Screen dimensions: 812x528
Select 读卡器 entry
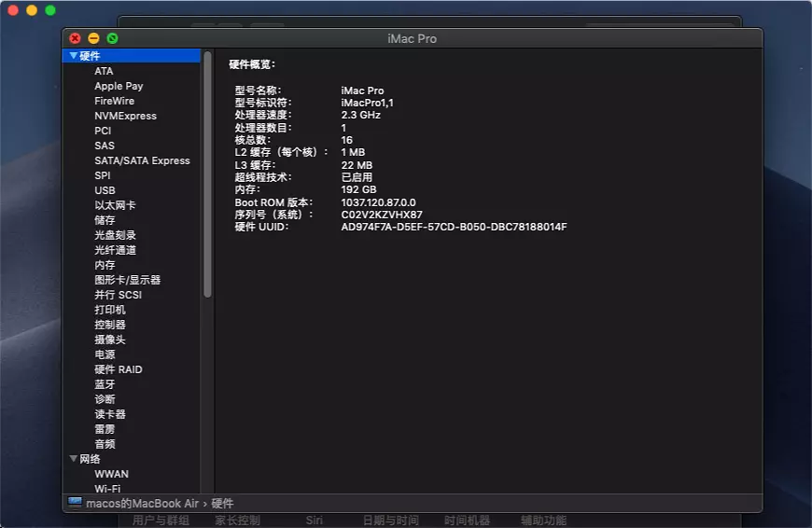[110, 414]
